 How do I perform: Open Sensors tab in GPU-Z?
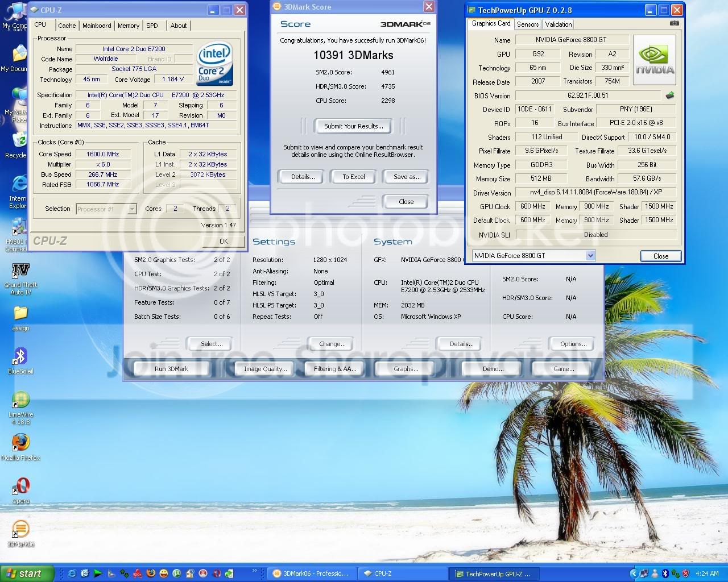pos(528,24)
